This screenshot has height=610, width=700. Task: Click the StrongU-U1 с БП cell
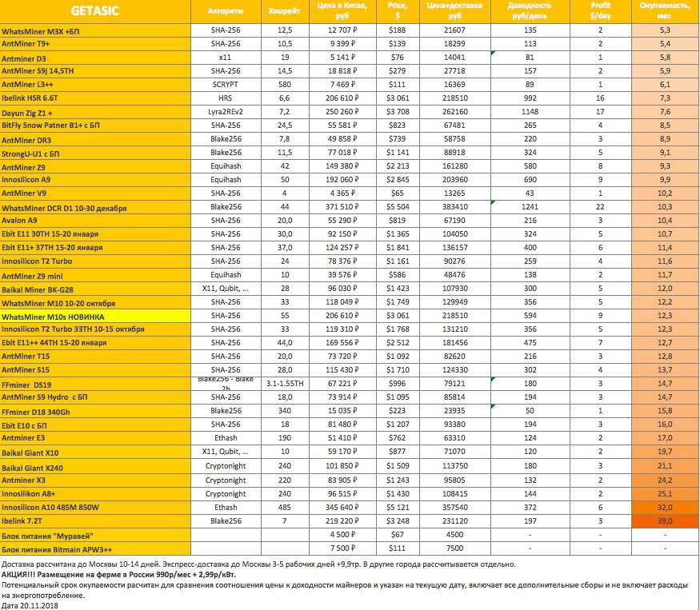[95, 153]
